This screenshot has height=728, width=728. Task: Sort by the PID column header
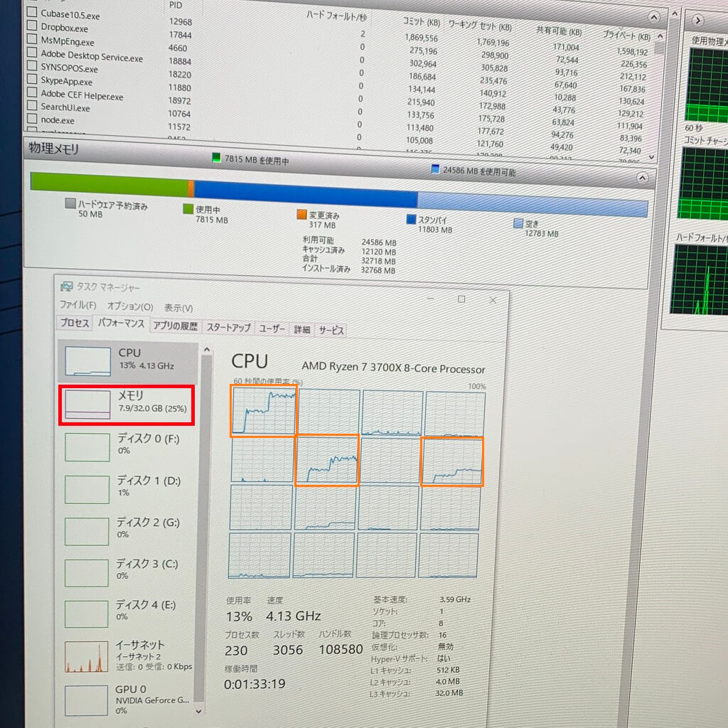(176, 5)
